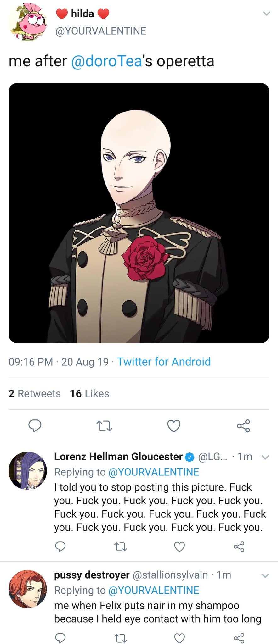Reply to Lorenz Hellman Gloucester's tweet

60,547
